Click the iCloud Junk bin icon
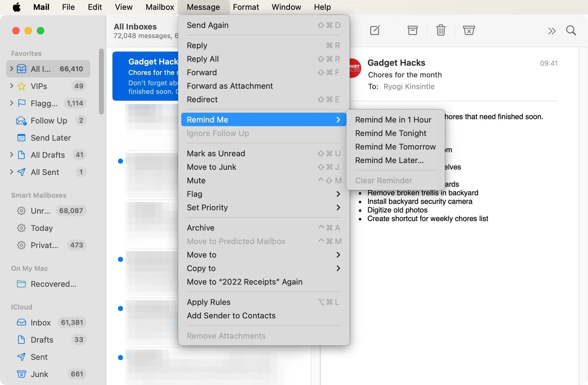This screenshot has width=588, height=385. [x=21, y=374]
